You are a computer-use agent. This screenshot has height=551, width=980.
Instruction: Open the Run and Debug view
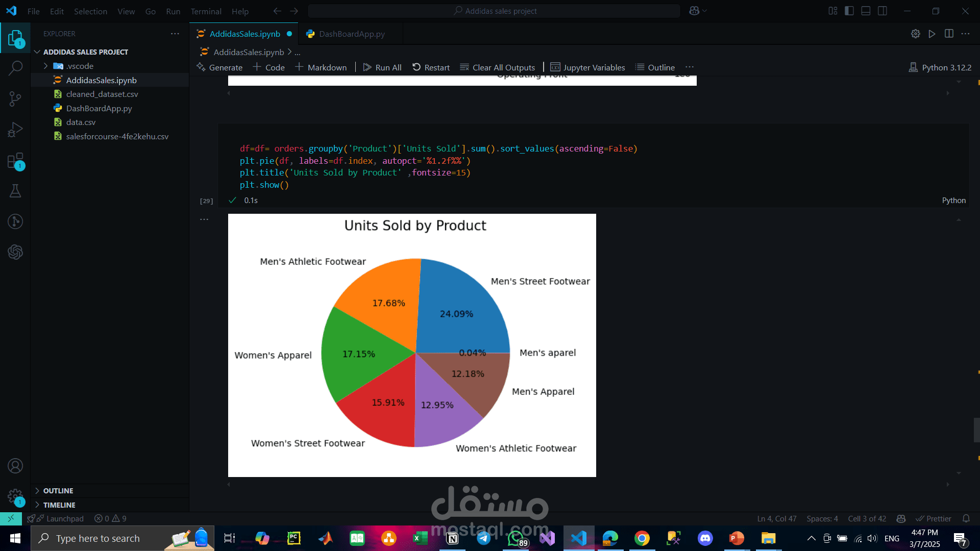coord(15,130)
